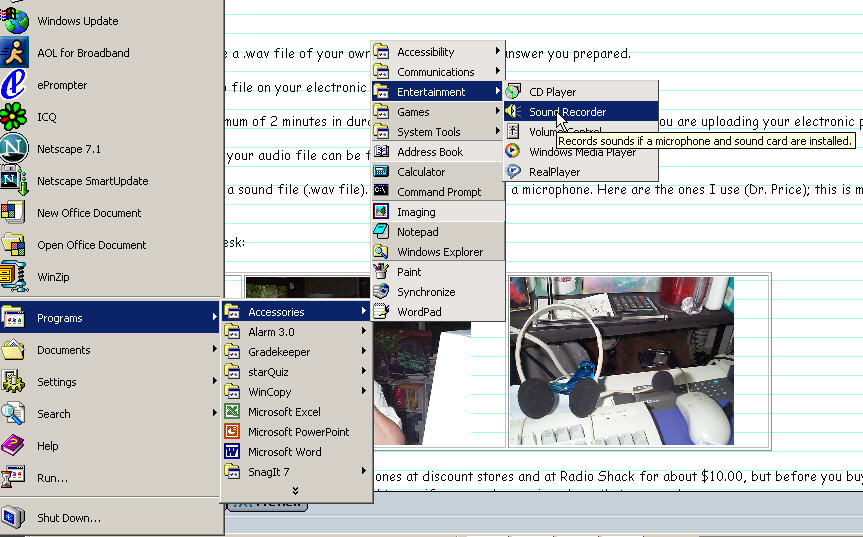863x537 pixels.
Task: Select the Accessories menu item
Action: pos(297,311)
